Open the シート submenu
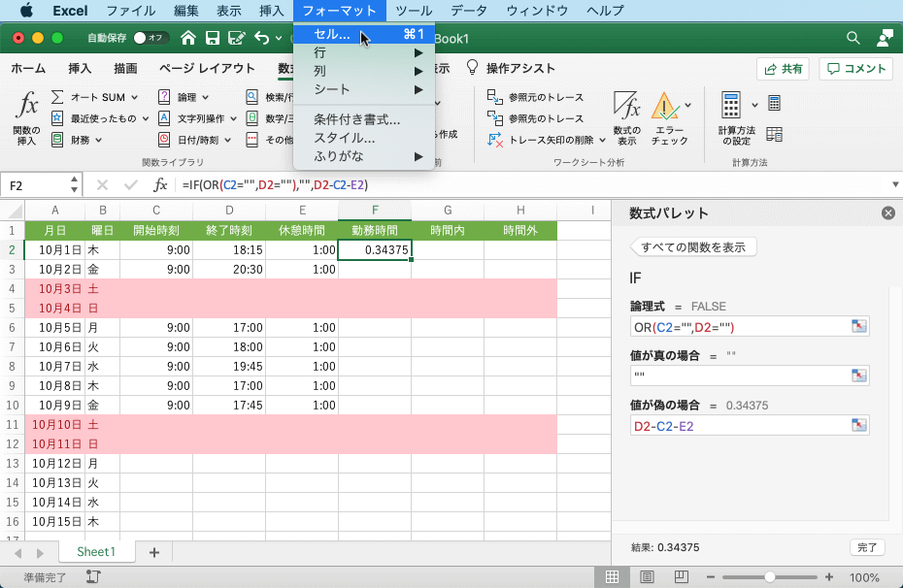The image size is (903, 588). click(364, 89)
